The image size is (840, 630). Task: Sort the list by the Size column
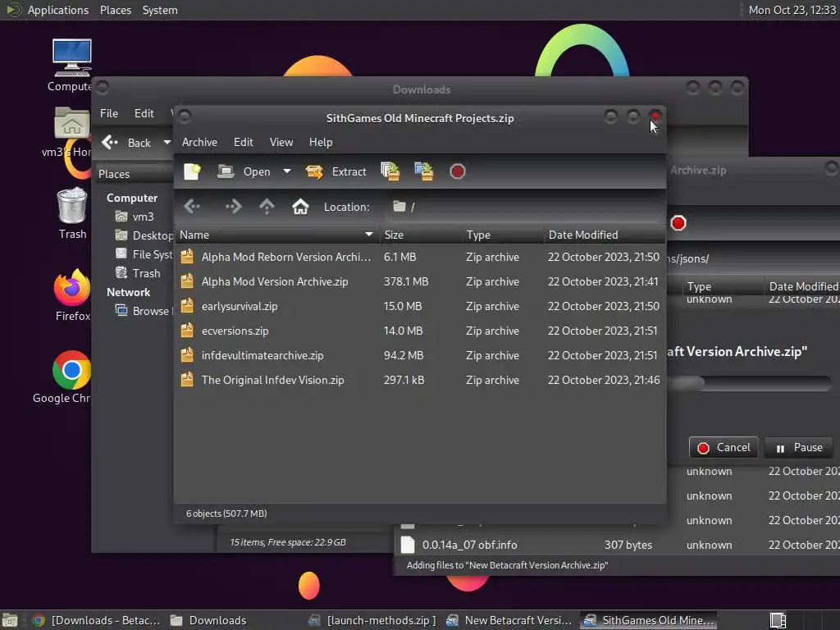click(x=421, y=235)
